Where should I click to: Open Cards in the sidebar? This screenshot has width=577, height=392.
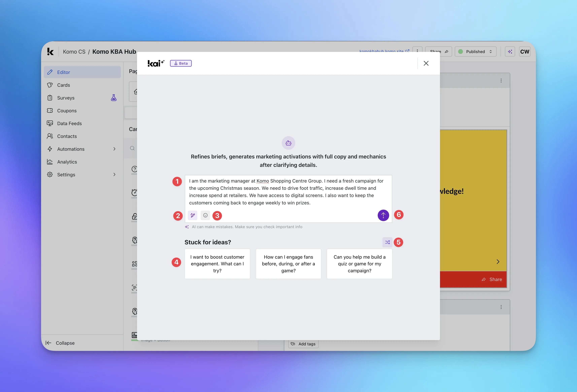pyautogui.click(x=82, y=85)
